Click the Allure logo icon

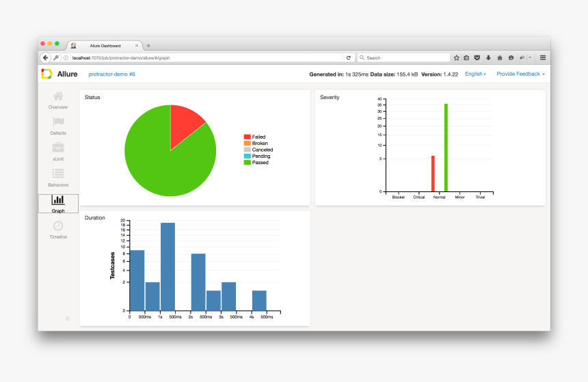coord(46,74)
